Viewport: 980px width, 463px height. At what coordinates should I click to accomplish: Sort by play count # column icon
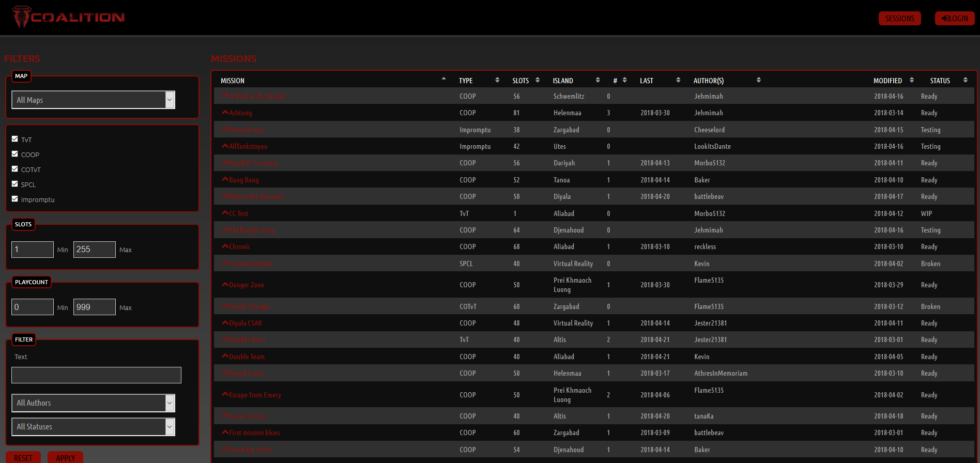tap(624, 80)
